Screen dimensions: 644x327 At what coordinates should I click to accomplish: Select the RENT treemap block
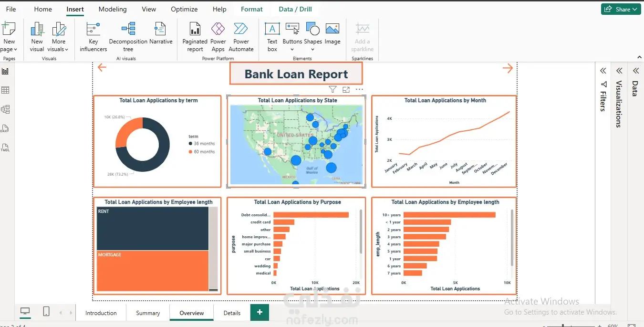pos(153,229)
